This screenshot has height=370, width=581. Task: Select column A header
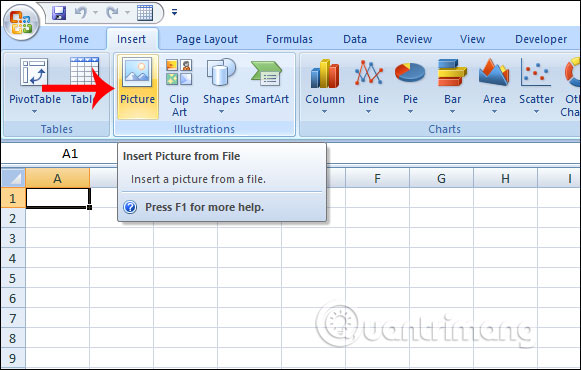coord(57,179)
